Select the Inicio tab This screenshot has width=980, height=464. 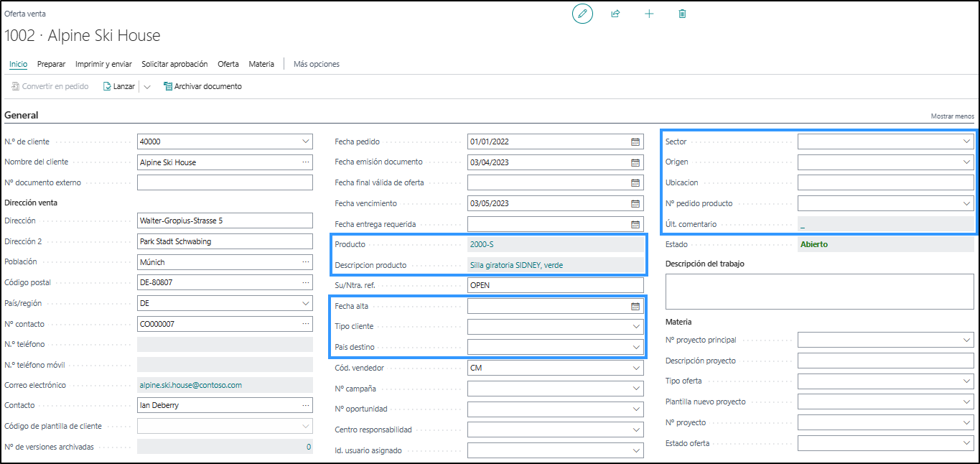point(18,64)
